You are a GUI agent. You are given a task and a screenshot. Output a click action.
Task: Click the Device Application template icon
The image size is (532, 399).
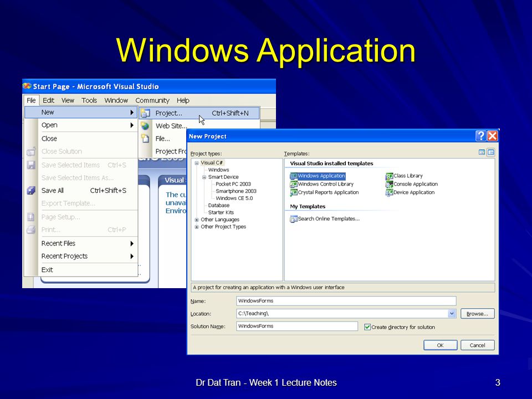389,192
